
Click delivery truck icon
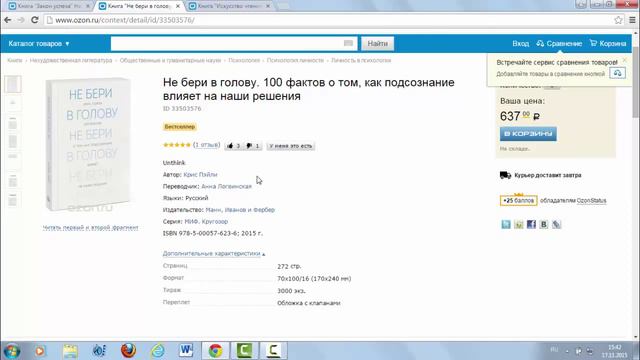(505, 175)
